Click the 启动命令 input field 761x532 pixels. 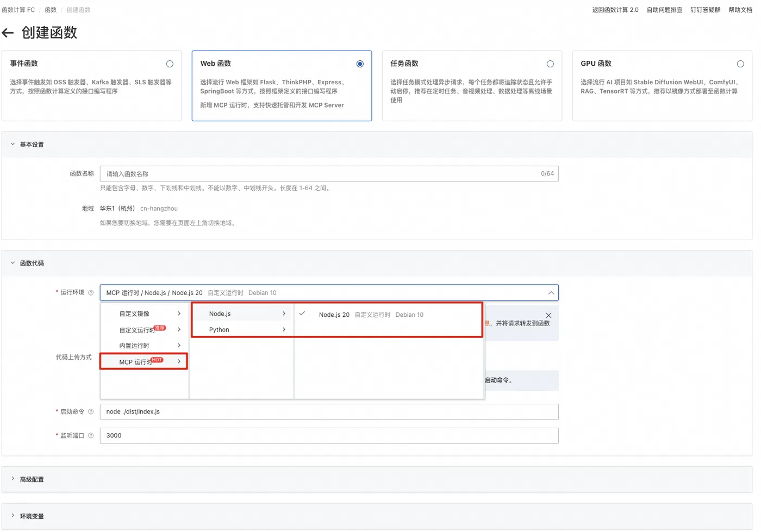pyautogui.click(x=329, y=412)
